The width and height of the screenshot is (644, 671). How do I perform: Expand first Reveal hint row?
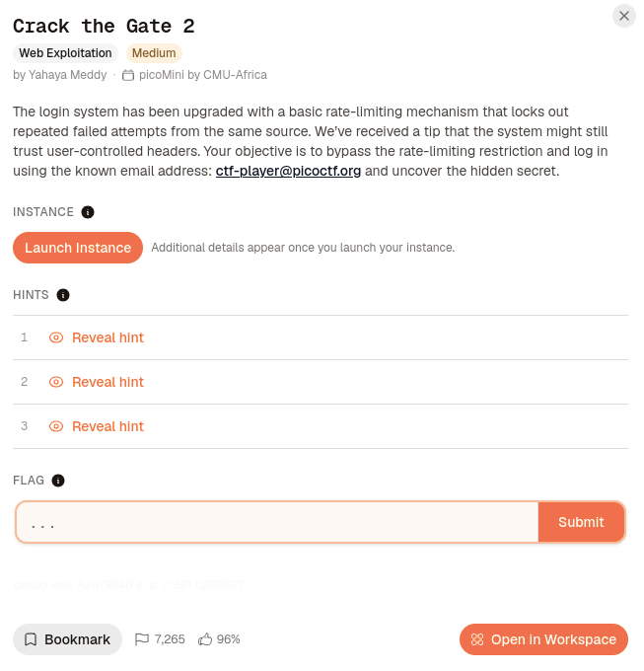[321, 337]
